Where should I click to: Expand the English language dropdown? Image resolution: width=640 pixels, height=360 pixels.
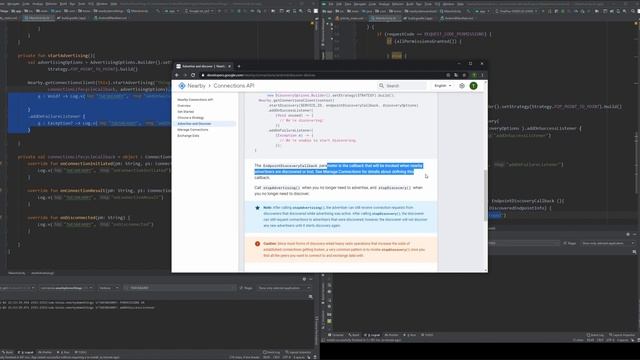[443, 86]
